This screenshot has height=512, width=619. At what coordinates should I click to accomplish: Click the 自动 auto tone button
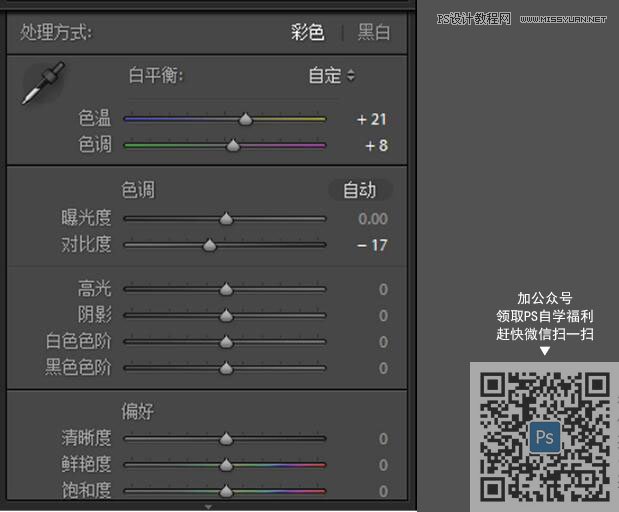(360, 190)
